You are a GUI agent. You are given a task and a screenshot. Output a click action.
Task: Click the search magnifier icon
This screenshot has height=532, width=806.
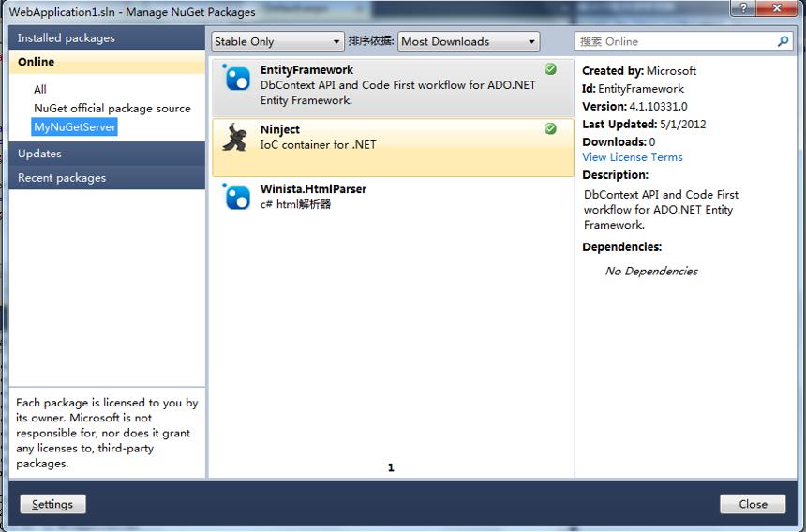click(783, 41)
